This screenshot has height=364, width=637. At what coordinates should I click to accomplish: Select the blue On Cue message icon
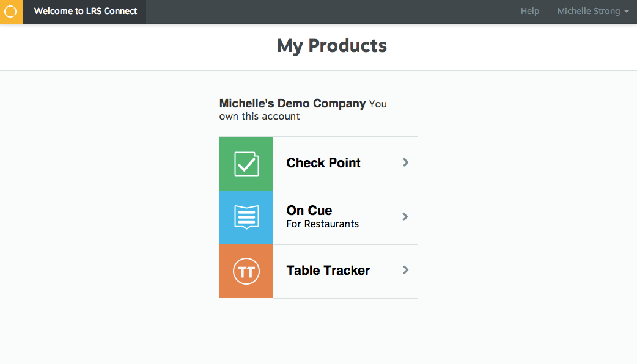pyautogui.click(x=246, y=217)
